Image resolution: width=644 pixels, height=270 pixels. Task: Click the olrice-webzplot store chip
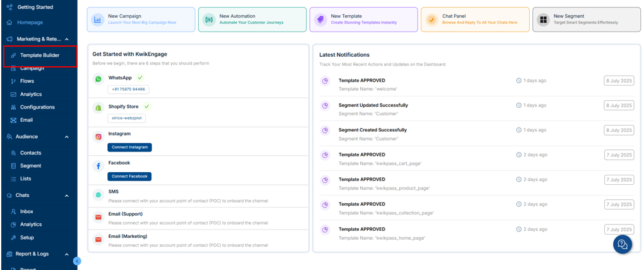(127, 118)
